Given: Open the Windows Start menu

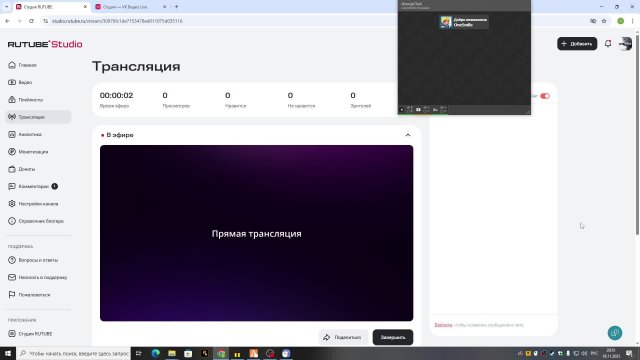Looking at the screenshot, I should pos(8,353).
